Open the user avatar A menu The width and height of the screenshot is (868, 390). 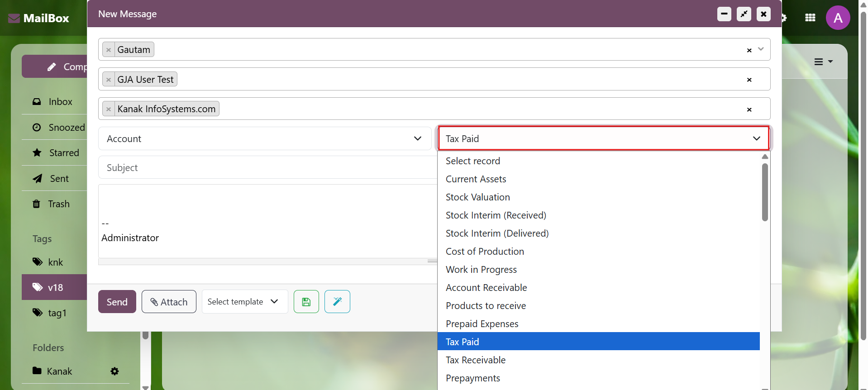tap(838, 18)
